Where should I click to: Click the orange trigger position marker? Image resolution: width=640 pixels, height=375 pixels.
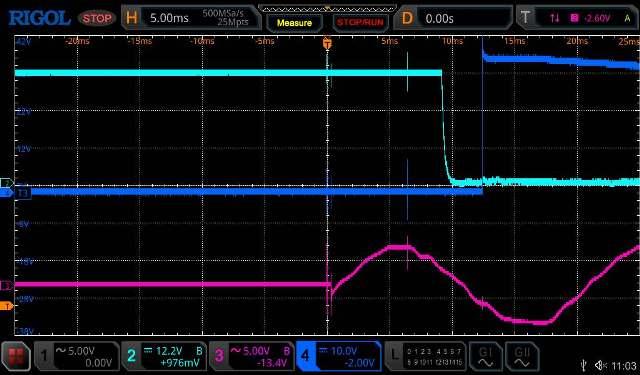coord(327,43)
